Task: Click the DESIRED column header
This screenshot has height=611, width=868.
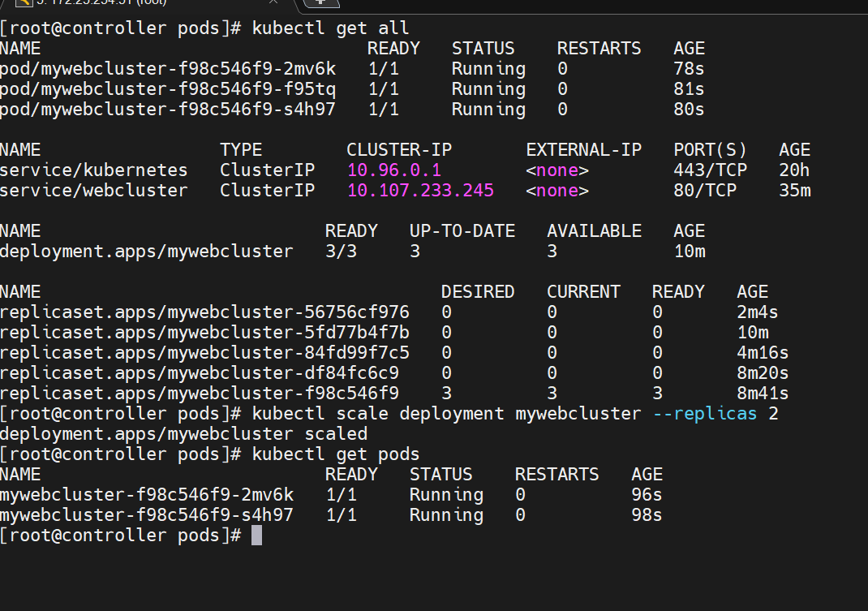Action: tap(478, 292)
